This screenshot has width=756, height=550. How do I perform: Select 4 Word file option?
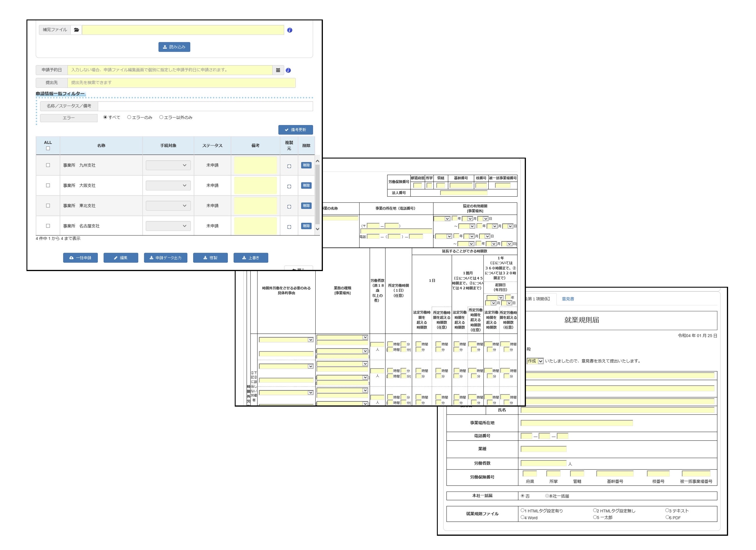(523, 517)
